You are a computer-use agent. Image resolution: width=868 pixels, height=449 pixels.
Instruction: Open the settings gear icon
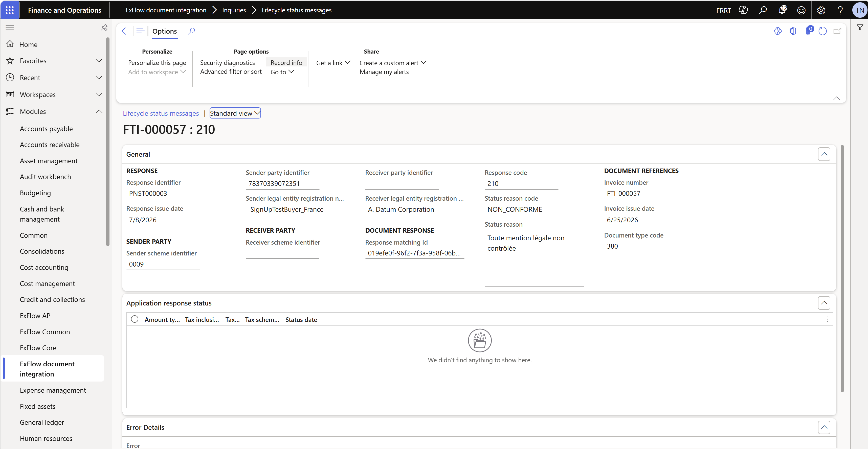(x=821, y=10)
